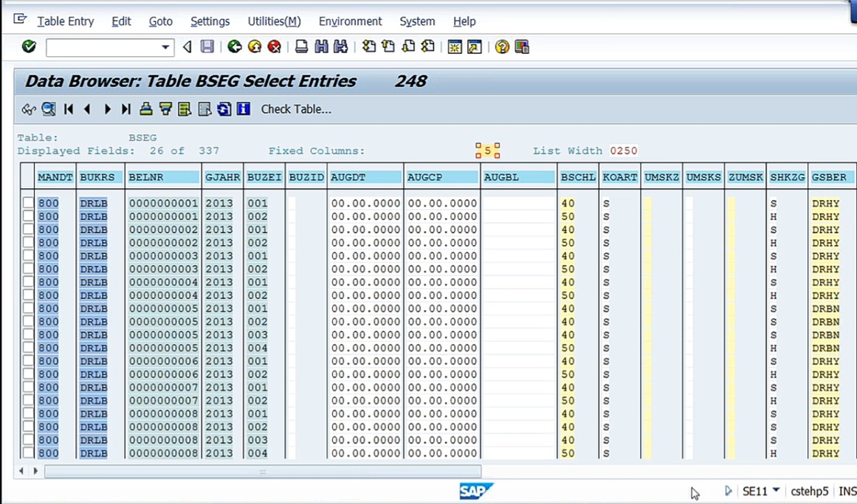
Task: Go to previous entry in the table toolbar
Action: (x=87, y=109)
